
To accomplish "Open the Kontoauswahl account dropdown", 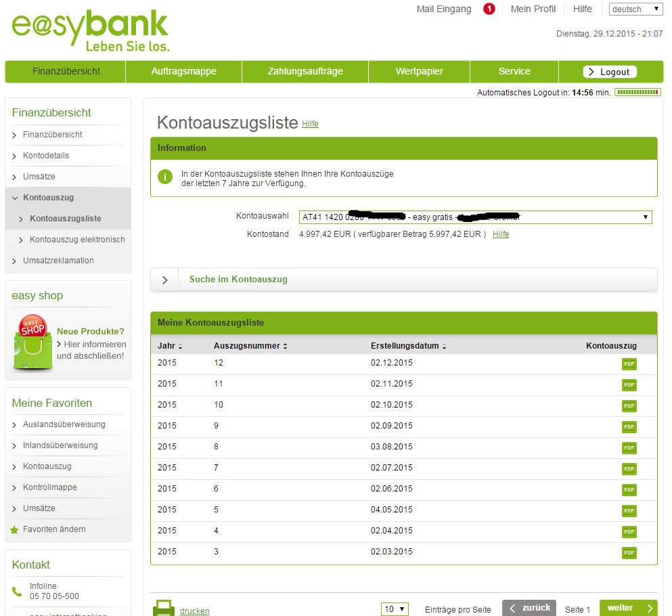I will [475, 217].
